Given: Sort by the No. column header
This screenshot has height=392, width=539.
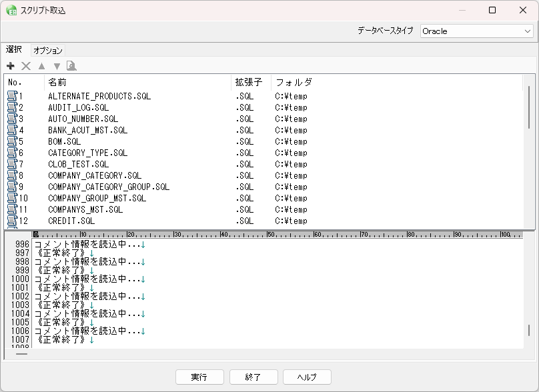Looking at the screenshot, I should [x=25, y=83].
